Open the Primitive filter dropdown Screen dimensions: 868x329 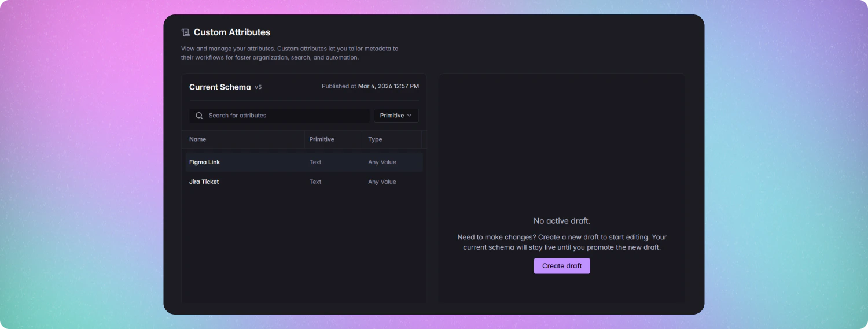point(396,116)
